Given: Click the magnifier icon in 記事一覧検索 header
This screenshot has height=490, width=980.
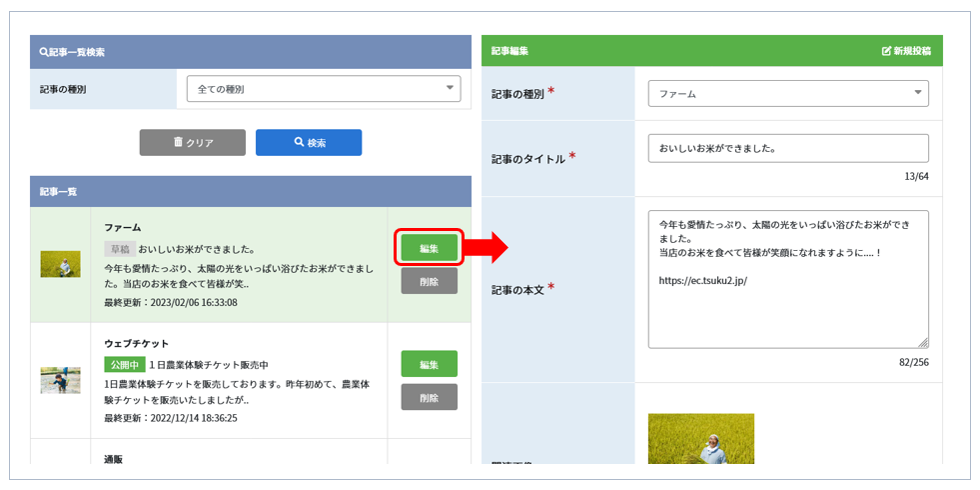Looking at the screenshot, I should pyautogui.click(x=44, y=53).
